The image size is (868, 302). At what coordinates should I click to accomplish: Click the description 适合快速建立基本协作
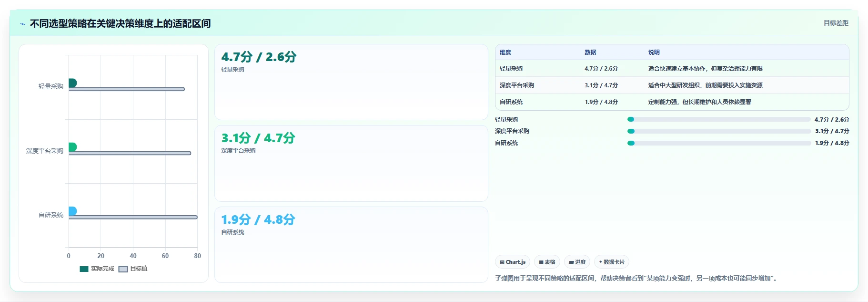click(705, 69)
